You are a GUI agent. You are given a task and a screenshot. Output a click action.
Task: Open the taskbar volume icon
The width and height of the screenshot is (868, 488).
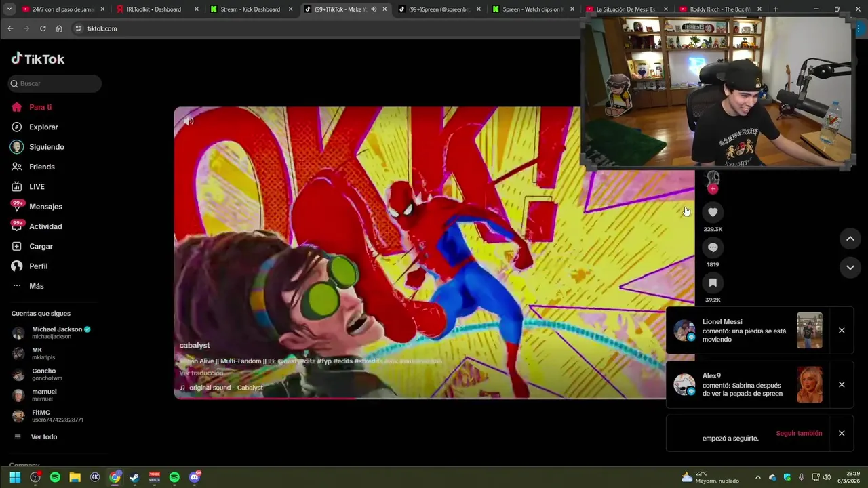coord(827,477)
